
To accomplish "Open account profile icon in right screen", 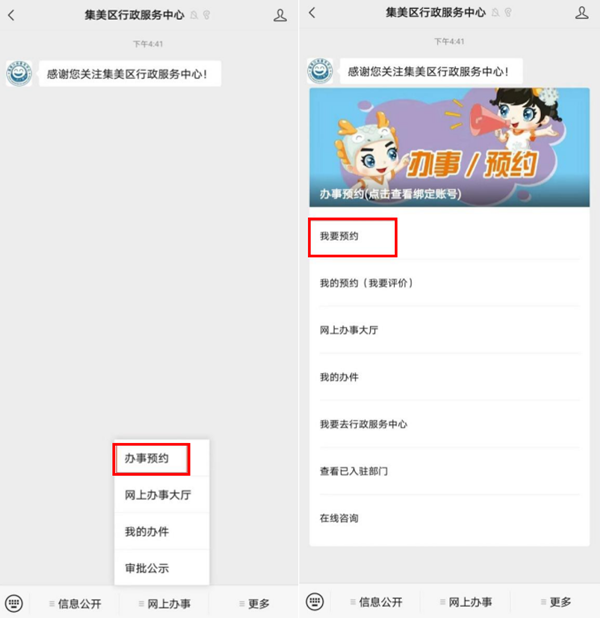I will (x=581, y=13).
